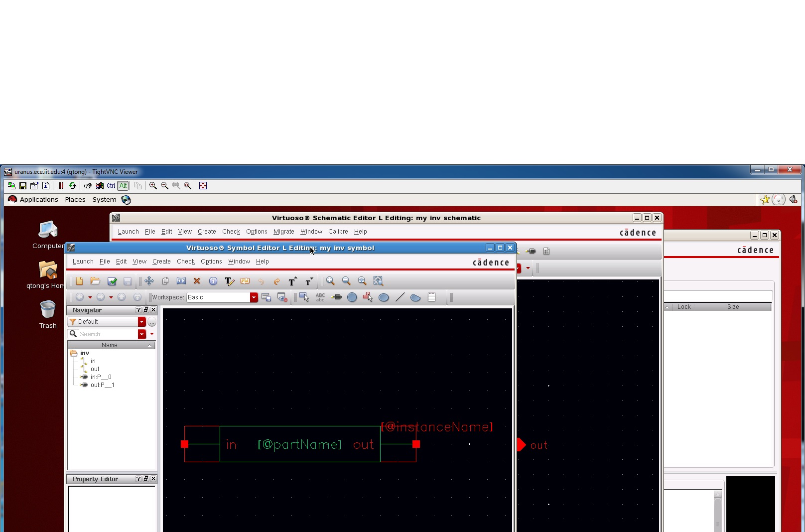
Task: Click the Create Label ABC icon
Action: [320, 297]
